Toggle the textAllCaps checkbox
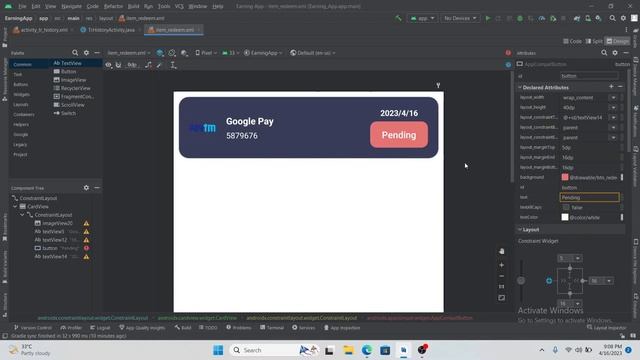This screenshot has width=640, height=360. coord(566,207)
